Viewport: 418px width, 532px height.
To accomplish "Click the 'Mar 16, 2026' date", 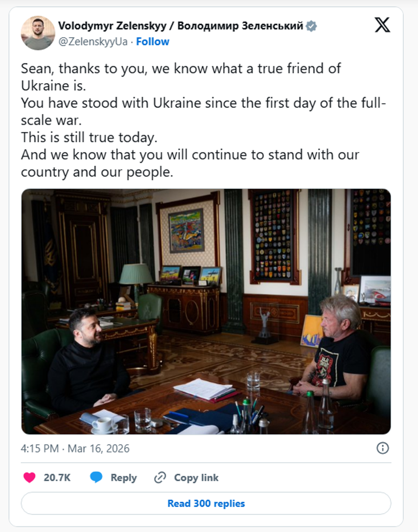I will point(98,448).
